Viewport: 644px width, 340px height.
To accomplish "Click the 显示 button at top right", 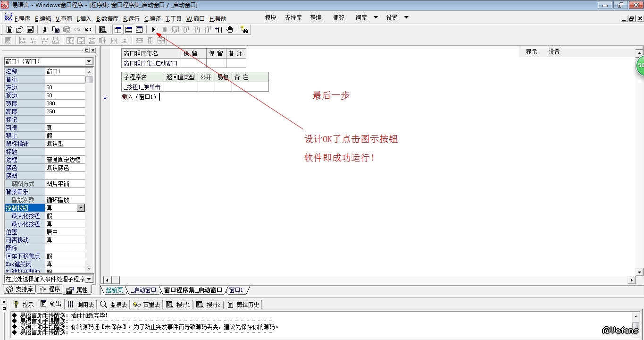I will (x=531, y=52).
